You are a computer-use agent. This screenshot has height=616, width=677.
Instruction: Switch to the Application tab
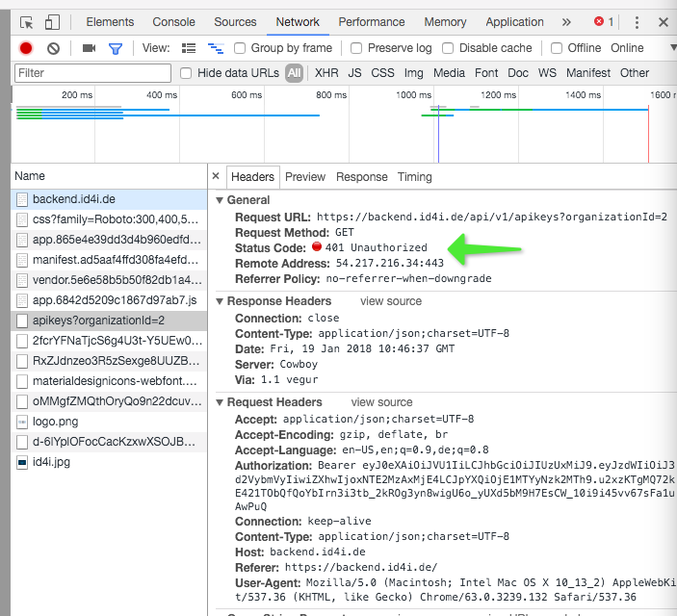(x=514, y=22)
